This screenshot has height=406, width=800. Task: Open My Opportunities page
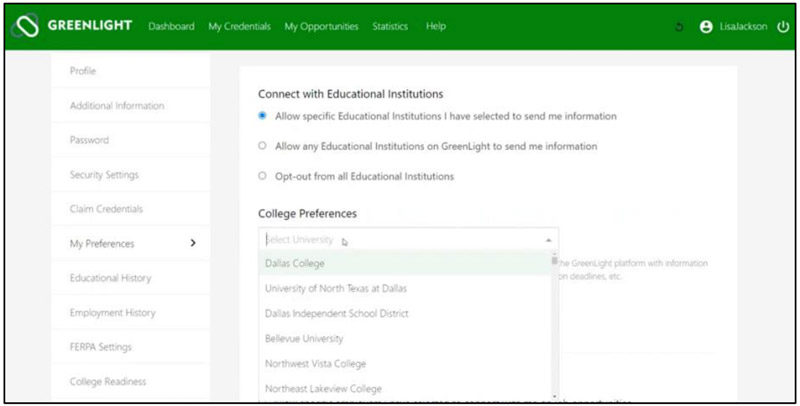(x=321, y=27)
